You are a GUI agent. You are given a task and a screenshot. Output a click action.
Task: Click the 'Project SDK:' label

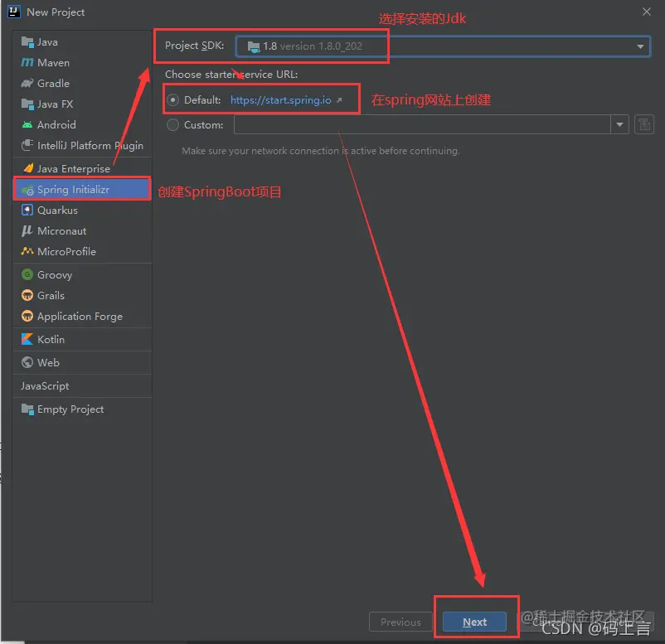click(x=195, y=46)
